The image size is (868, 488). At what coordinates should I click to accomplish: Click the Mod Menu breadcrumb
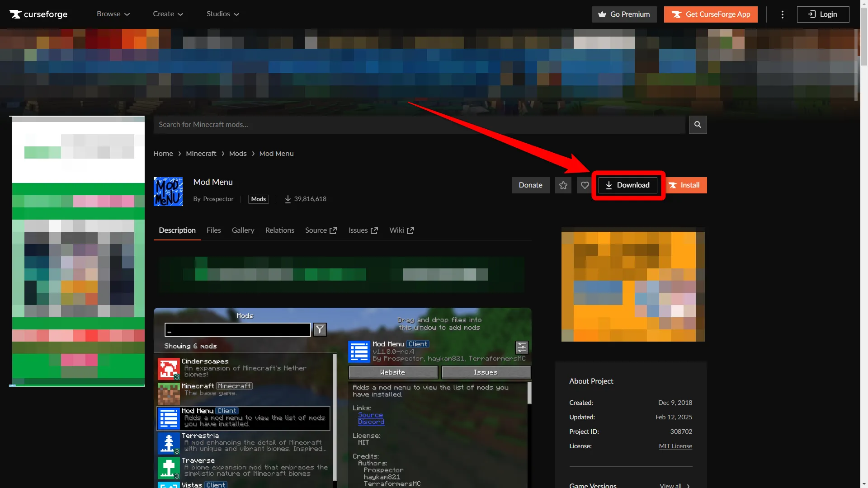(277, 154)
